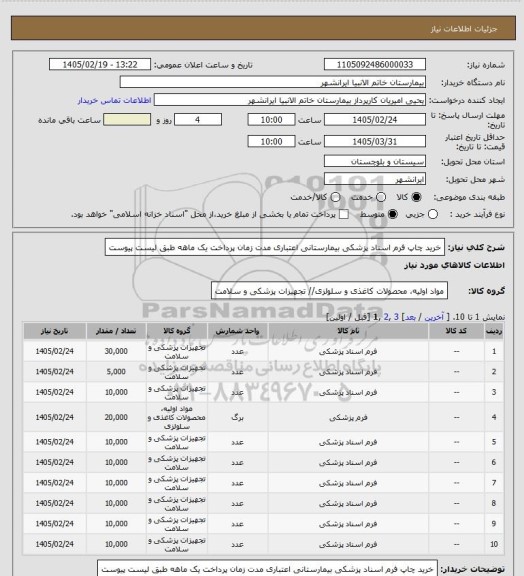The image size is (524, 576).
Task: Click the remaining days field showing 4
Action: [198, 120]
